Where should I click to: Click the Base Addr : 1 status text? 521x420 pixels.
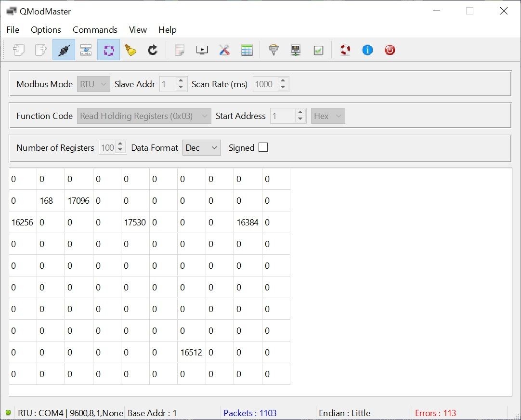point(152,413)
